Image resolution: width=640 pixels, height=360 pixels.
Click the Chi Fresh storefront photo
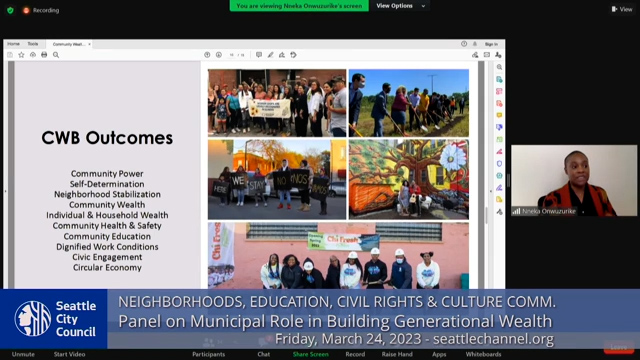pyautogui.click(x=338, y=256)
